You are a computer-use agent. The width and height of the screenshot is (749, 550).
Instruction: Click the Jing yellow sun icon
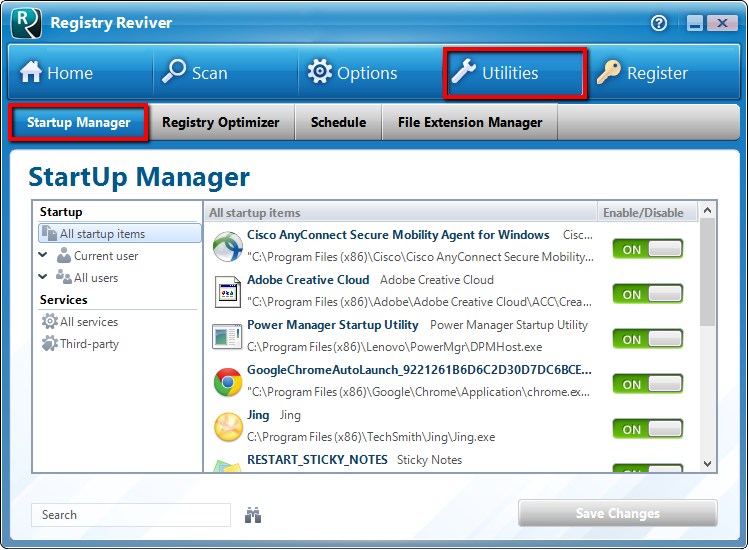pyautogui.click(x=228, y=427)
